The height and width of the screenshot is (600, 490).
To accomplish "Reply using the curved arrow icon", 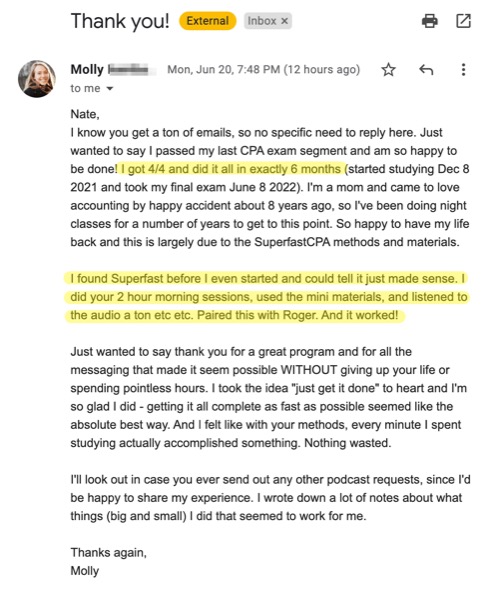I will click(426, 70).
